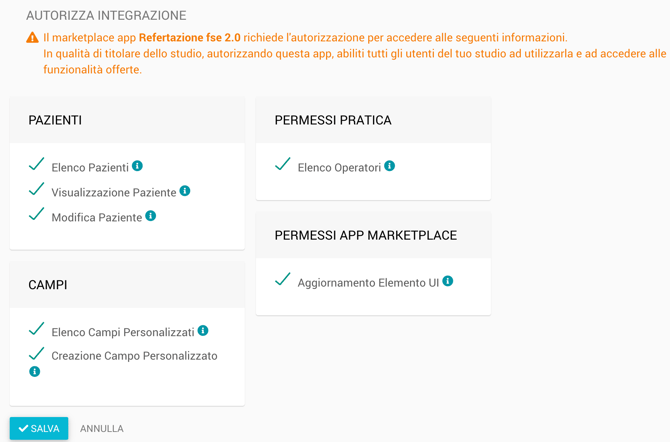Click info icon beside Aggiornamento Elemento UI
The height and width of the screenshot is (442, 670).
coord(448,282)
